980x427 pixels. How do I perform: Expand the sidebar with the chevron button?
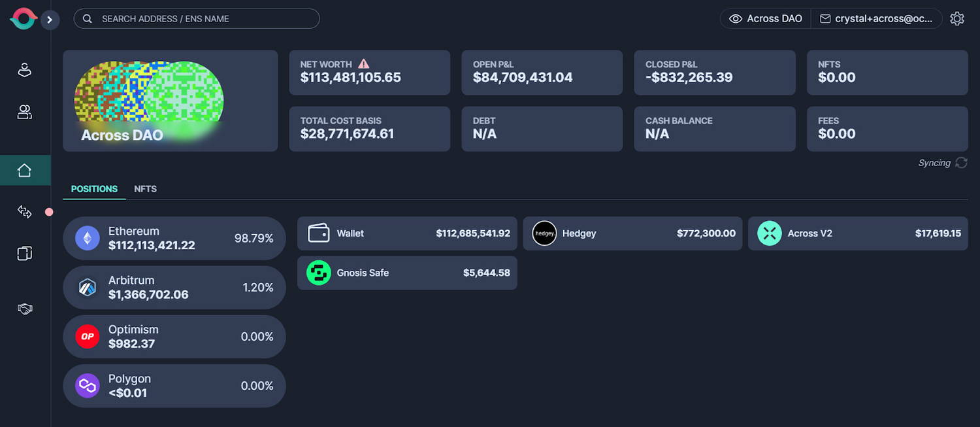point(50,20)
